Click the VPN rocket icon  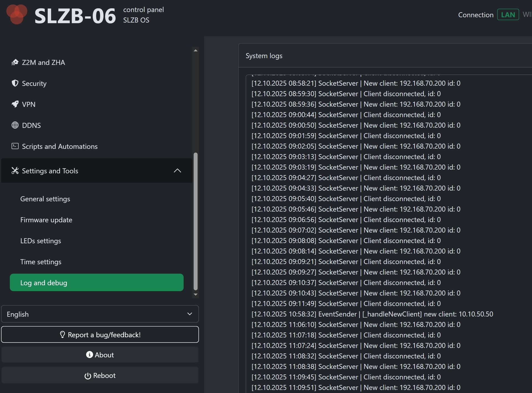pos(15,104)
